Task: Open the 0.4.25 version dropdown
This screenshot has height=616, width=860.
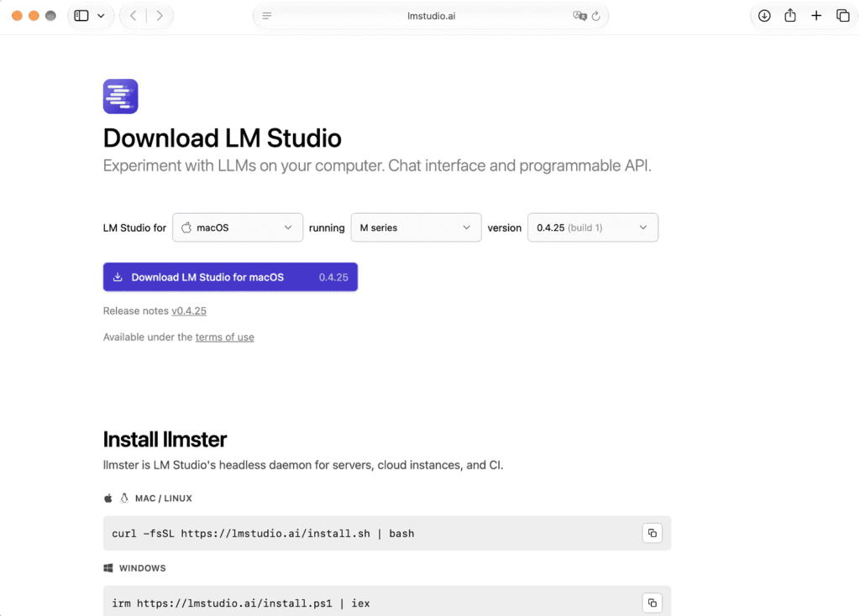Action: click(592, 227)
